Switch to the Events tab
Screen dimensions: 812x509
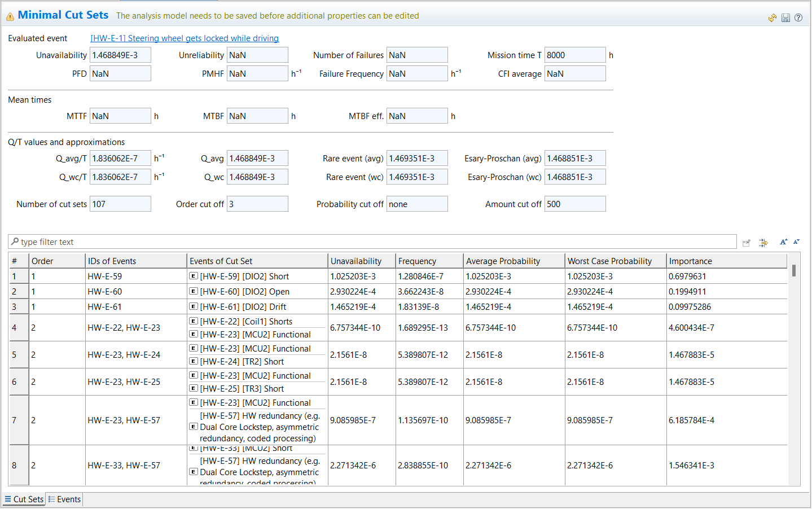65,499
